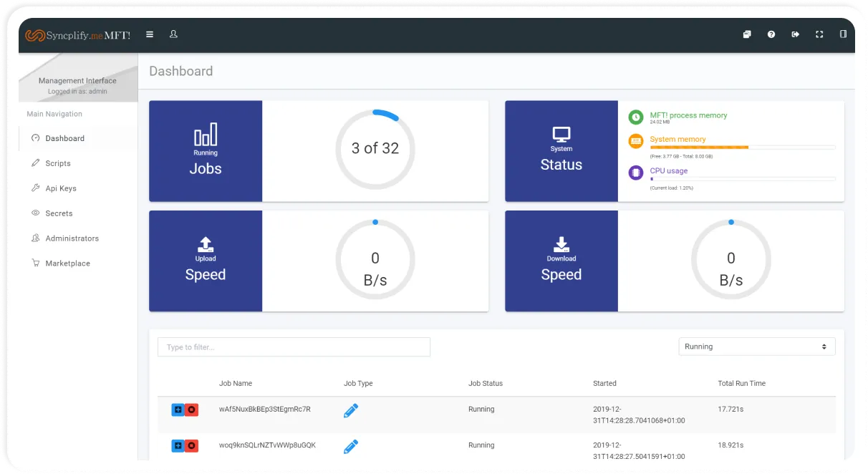
Task: Click the server sessions icon in the top bar
Action: point(747,34)
